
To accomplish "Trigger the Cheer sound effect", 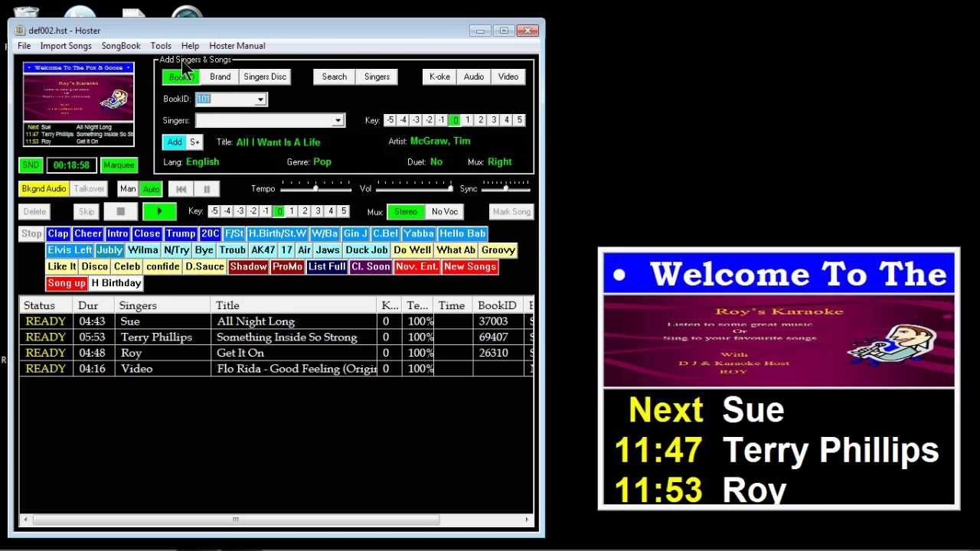I will click(87, 234).
